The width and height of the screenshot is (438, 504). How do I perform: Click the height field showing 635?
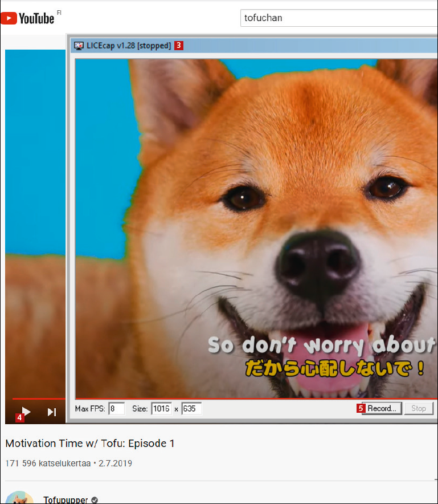click(191, 409)
